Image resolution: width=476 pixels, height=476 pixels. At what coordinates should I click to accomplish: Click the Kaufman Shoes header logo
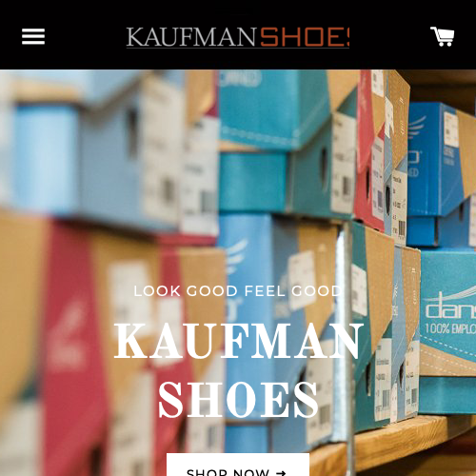click(x=238, y=37)
